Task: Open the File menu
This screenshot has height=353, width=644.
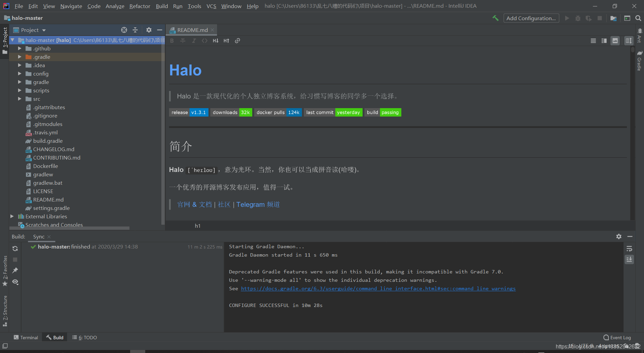Action: pyautogui.click(x=19, y=6)
